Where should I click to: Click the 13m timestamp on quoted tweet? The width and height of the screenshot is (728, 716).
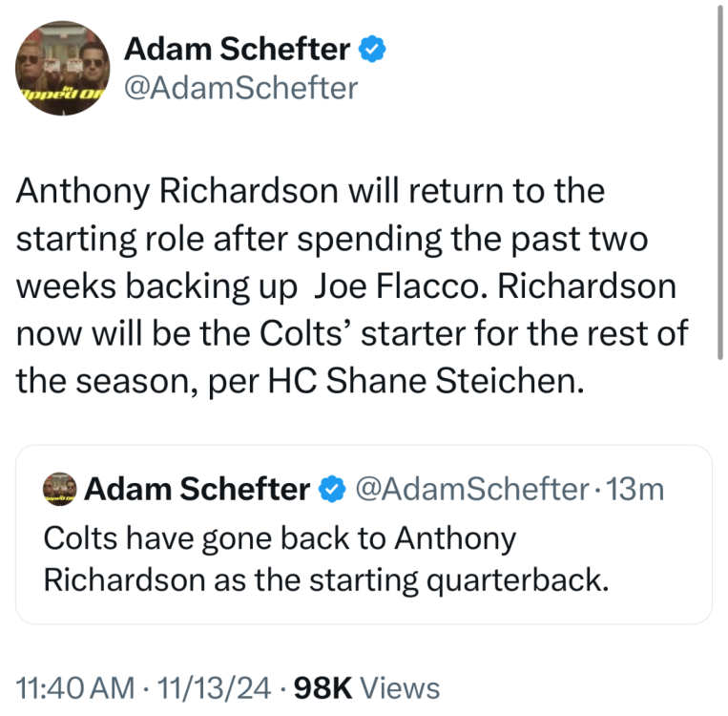click(635, 490)
